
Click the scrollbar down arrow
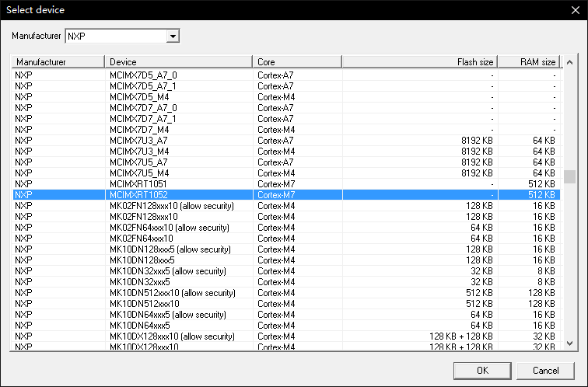tap(569, 343)
